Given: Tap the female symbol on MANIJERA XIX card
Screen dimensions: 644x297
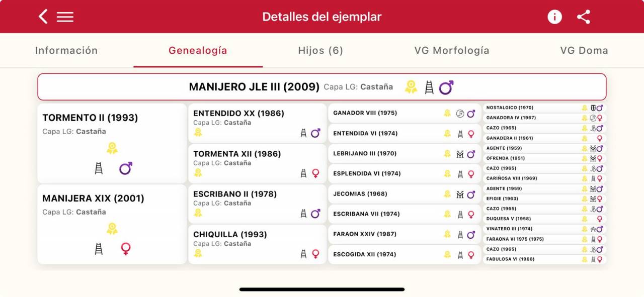Looking at the screenshot, I should tap(126, 248).
